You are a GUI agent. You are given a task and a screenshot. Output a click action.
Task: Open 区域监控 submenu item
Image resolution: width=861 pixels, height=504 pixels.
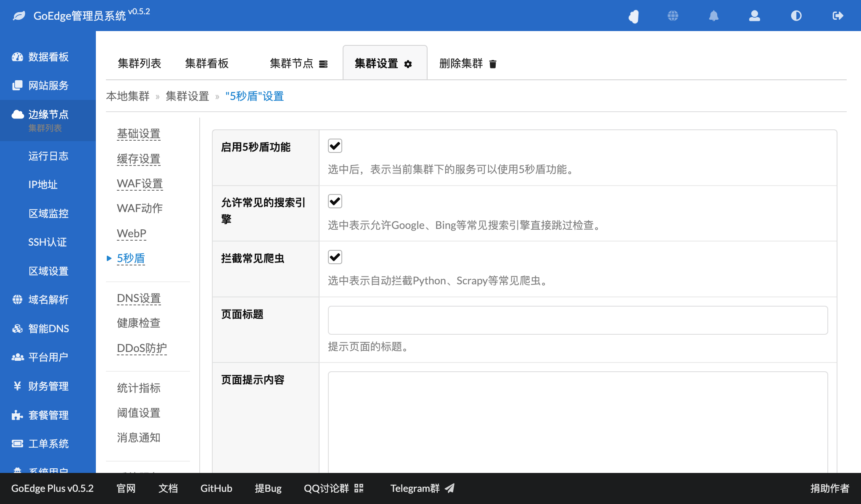(x=48, y=213)
